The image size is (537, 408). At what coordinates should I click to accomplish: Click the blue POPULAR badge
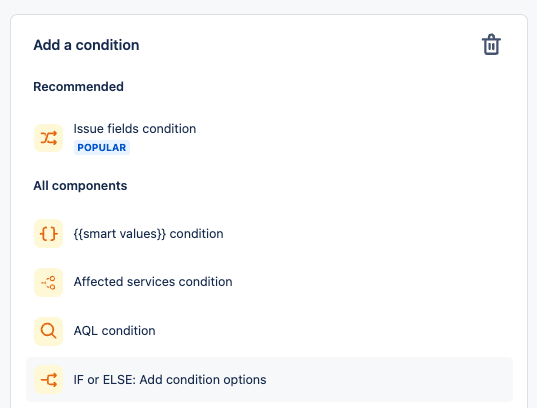[x=102, y=148]
